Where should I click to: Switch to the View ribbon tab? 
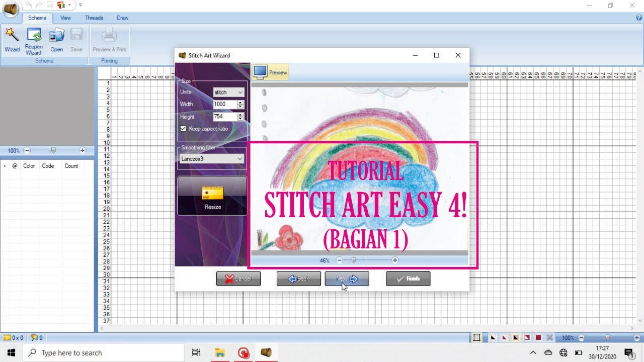(65, 18)
